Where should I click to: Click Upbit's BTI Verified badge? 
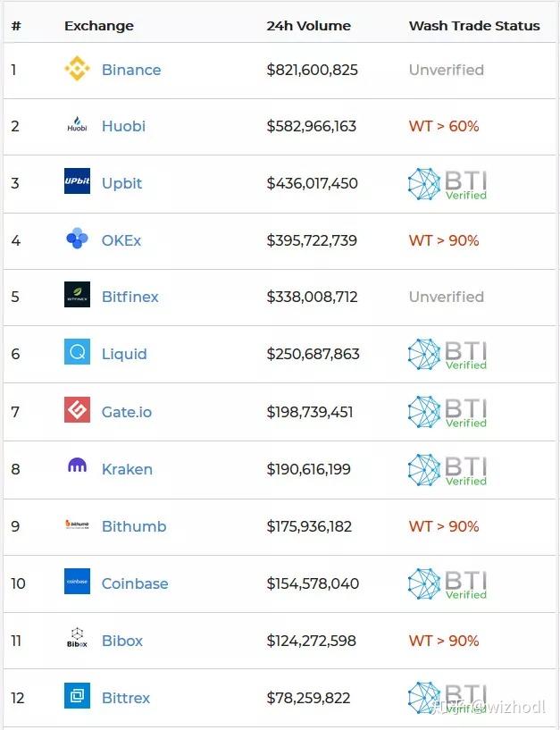pyautogui.click(x=447, y=184)
